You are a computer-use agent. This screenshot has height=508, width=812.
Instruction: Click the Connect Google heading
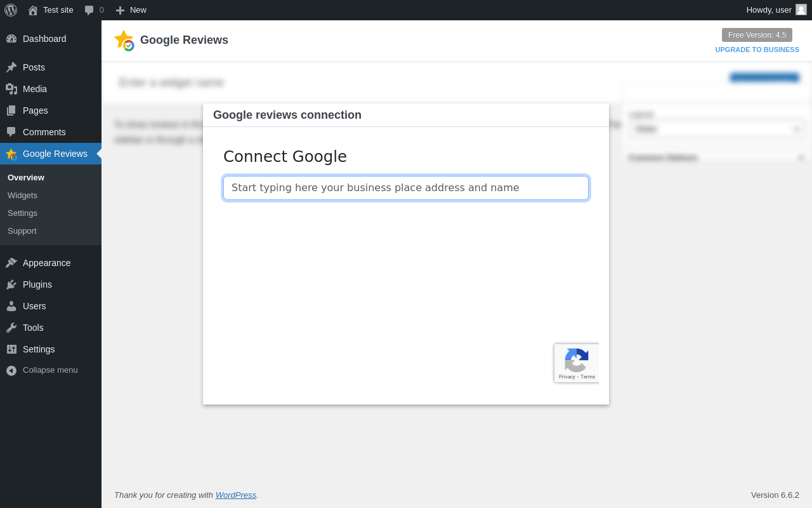[285, 156]
